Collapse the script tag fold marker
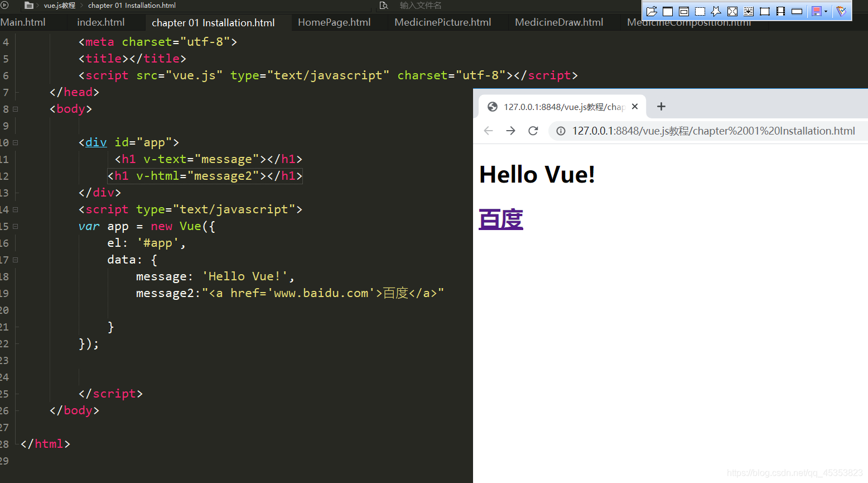 16,209
